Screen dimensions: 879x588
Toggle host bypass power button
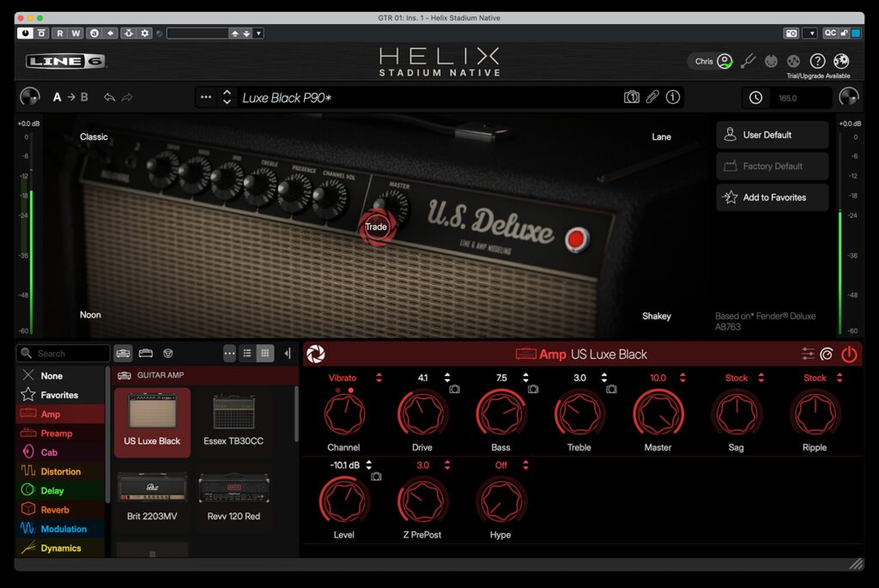pyautogui.click(x=25, y=33)
